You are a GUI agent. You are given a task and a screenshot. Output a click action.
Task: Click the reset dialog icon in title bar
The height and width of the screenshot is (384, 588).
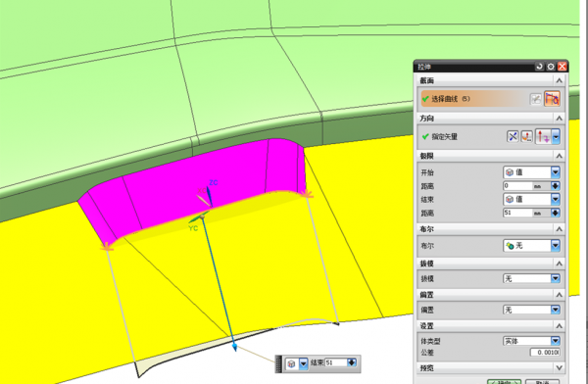pos(539,67)
